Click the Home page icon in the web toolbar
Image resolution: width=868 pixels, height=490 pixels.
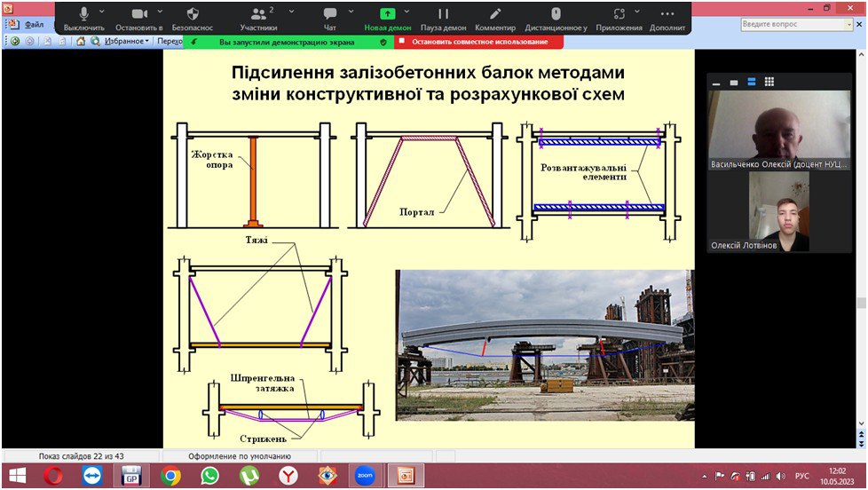[x=81, y=41]
